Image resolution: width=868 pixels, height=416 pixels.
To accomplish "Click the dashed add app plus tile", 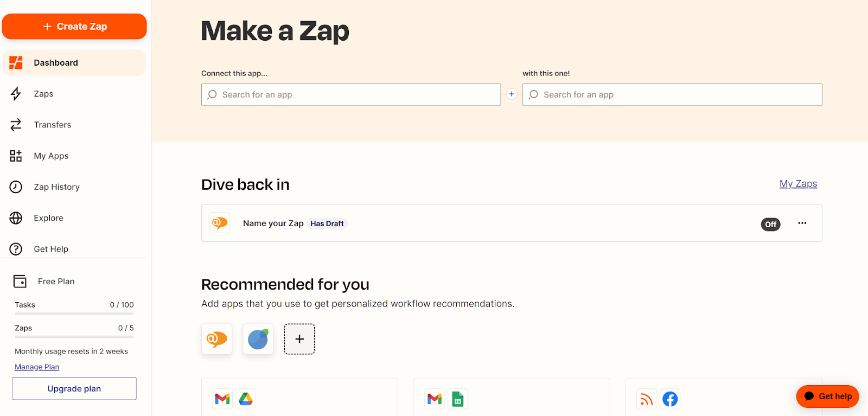I will click(x=299, y=339).
